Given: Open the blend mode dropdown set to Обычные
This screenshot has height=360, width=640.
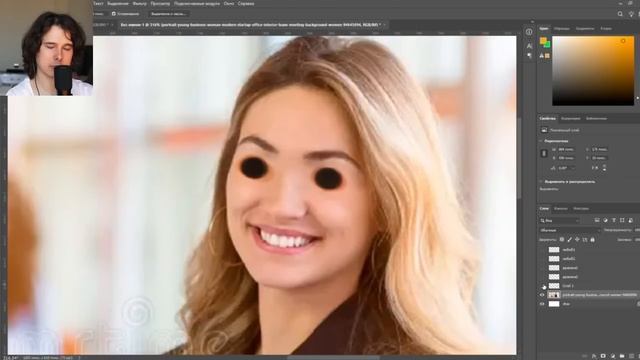Looking at the screenshot, I should (569, 230).
